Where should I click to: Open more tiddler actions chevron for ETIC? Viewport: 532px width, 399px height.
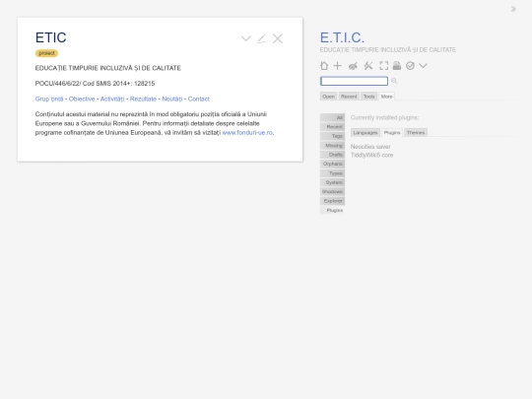tap(246, 38)
